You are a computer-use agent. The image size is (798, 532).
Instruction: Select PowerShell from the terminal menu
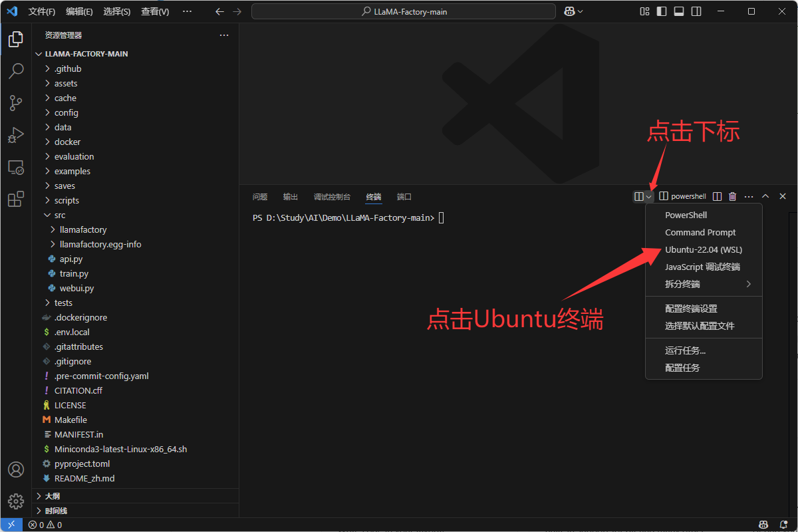pos(704,215)
